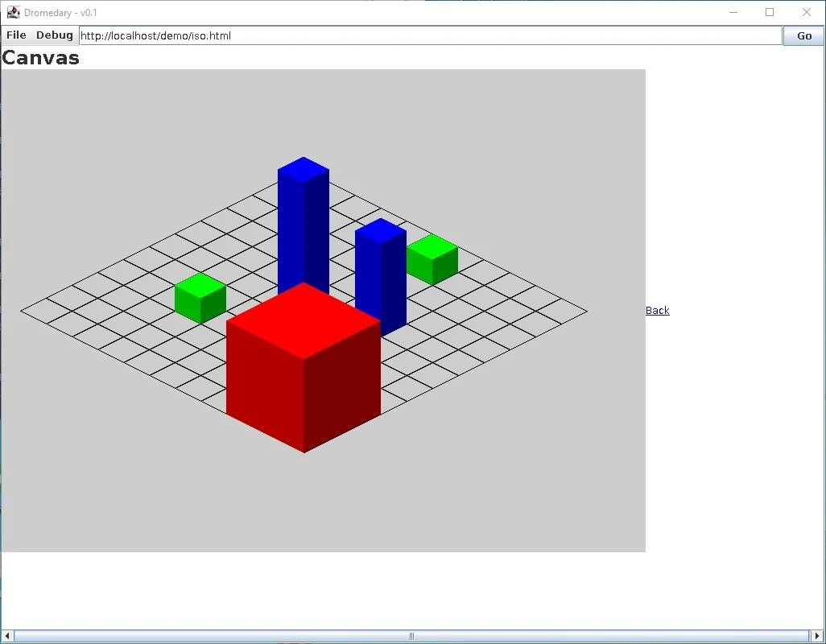The width and height of the screenshot is (826, 644).
Task: Click the Canvas heading text
Action: pos(40,57)
